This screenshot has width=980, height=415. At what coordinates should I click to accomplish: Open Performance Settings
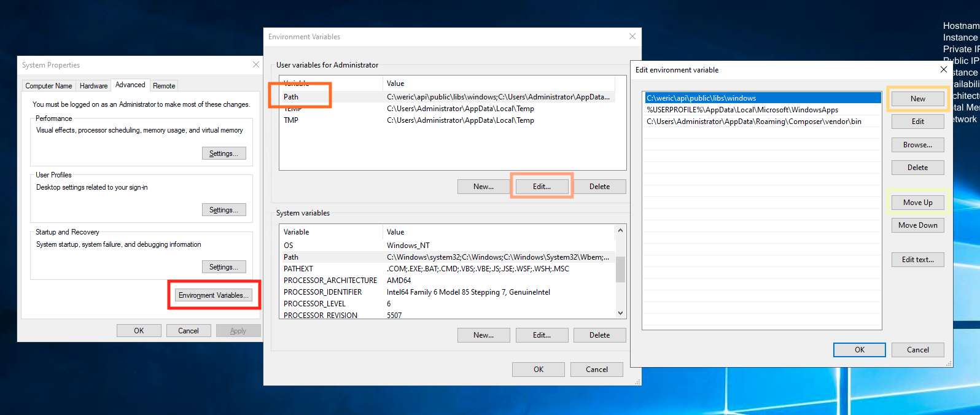coord(224,153)
